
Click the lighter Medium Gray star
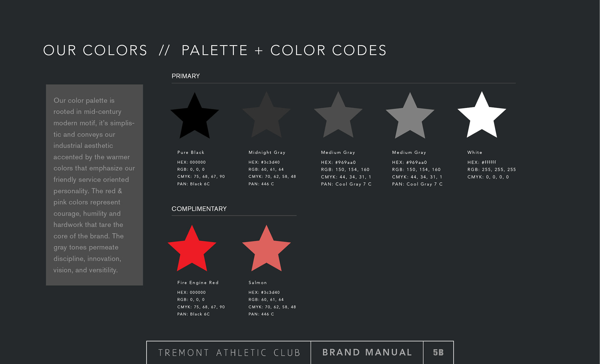pos(410,118)
